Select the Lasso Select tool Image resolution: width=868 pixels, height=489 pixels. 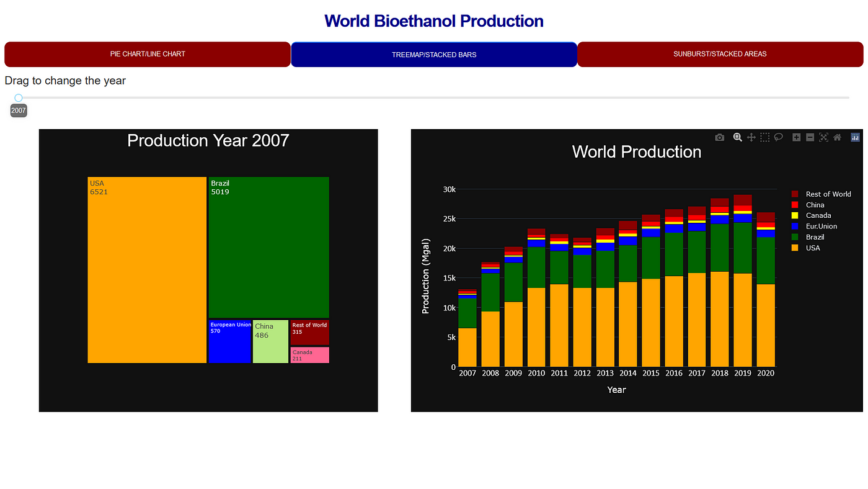click(778, 137)
